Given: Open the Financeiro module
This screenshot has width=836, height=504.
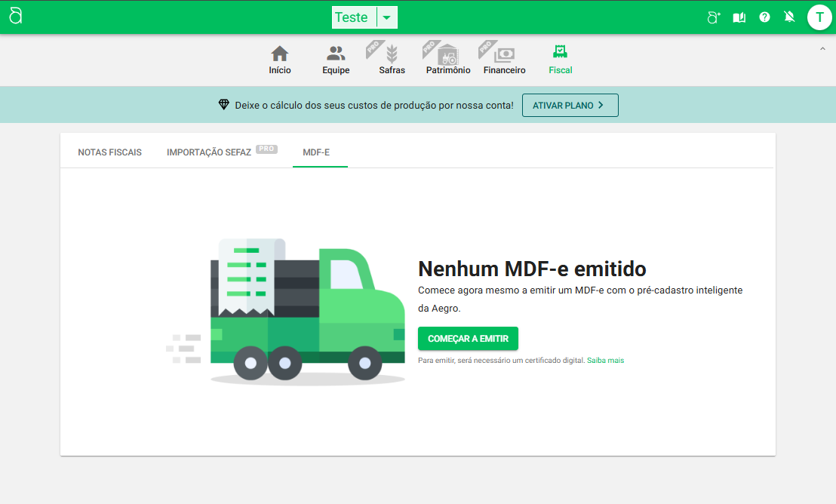Looking at the screenshot, I should 504,60.
